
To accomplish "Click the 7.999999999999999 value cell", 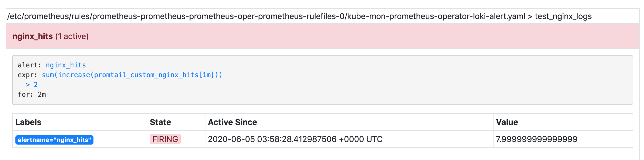I will (x=537, y=139).
